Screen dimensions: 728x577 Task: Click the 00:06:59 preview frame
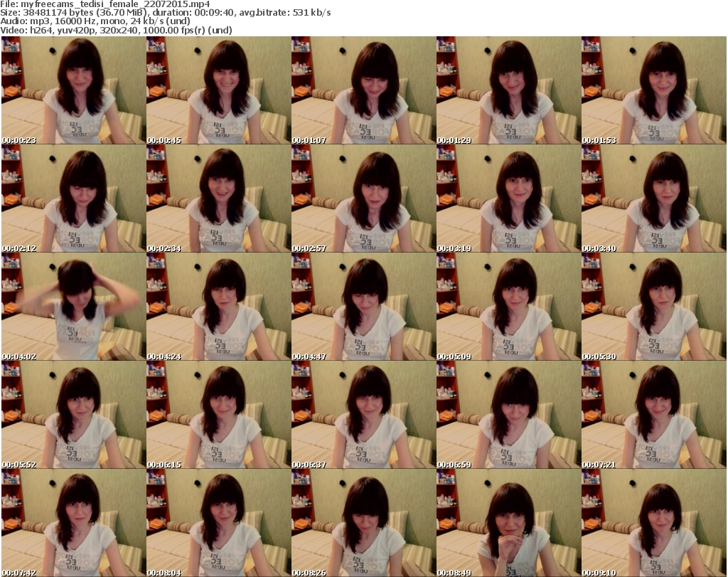pos(508,415)
